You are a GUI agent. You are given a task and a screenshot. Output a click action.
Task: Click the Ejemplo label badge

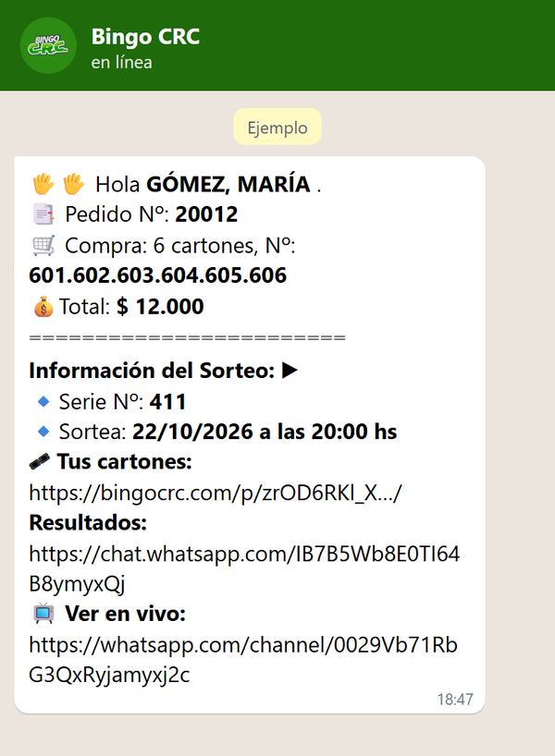(277, 128)
